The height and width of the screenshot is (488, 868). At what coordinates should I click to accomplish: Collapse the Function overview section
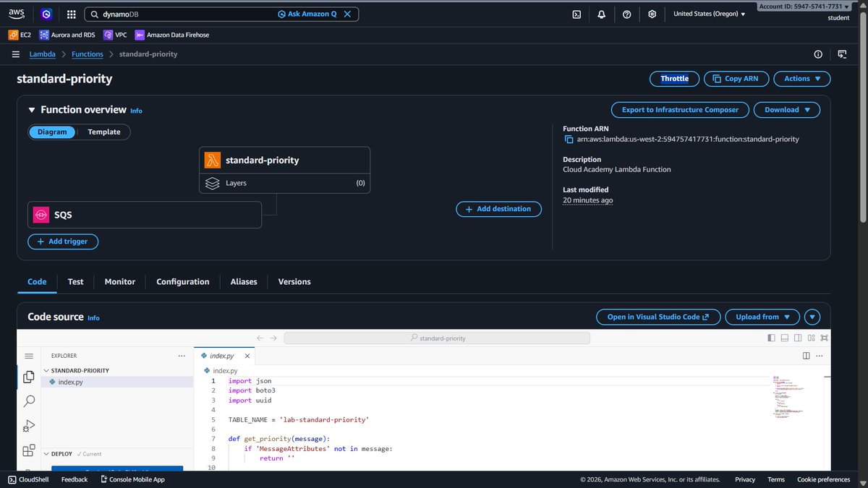coord(32,110)
